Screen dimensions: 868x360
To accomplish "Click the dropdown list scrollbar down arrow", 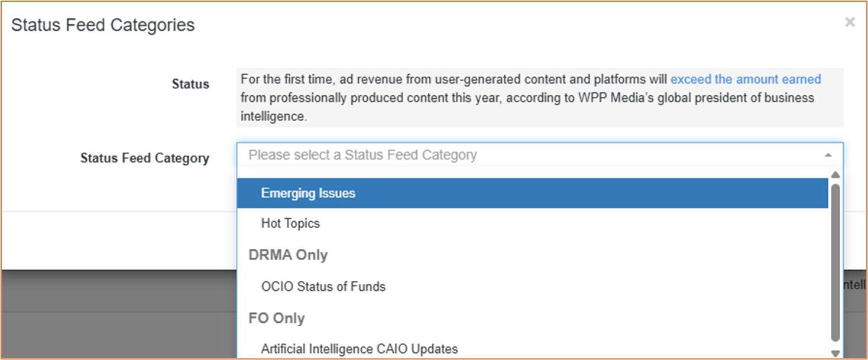I will point(835,353).
